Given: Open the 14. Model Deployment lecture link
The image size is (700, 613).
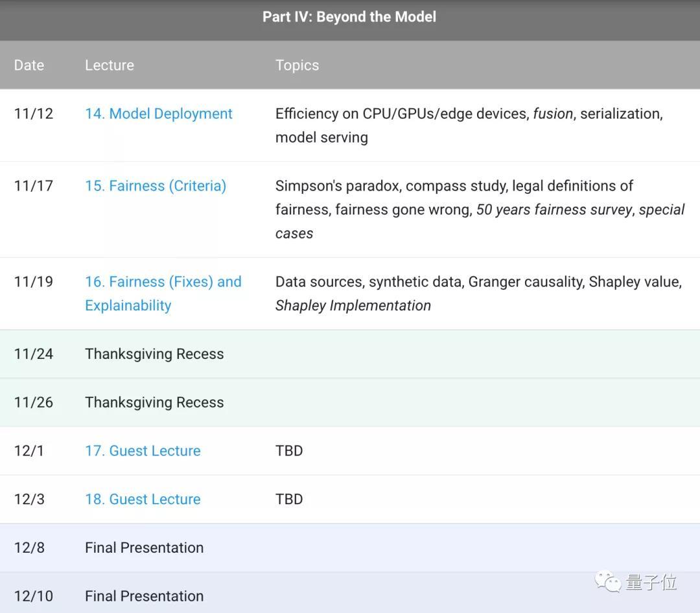Looking at the screenshot, I should click(x=158, y=113).
